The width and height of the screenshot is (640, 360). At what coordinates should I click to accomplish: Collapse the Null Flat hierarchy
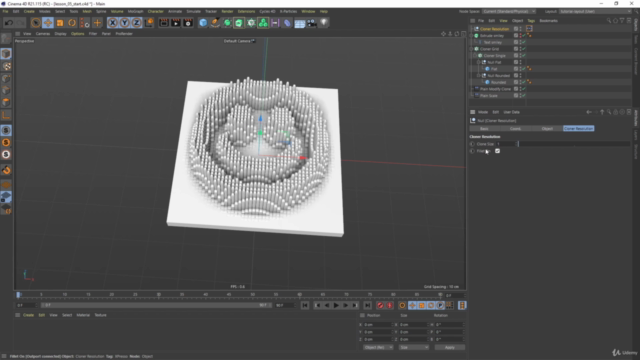479,62
